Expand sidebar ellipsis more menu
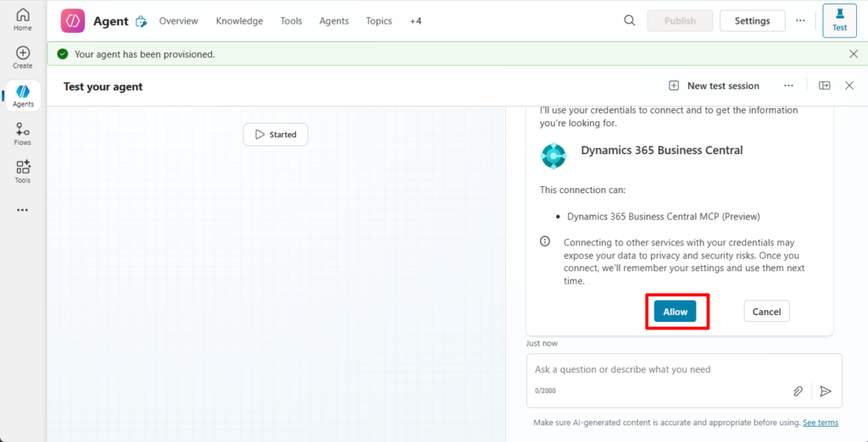868x442 pixels. [23, 210]
